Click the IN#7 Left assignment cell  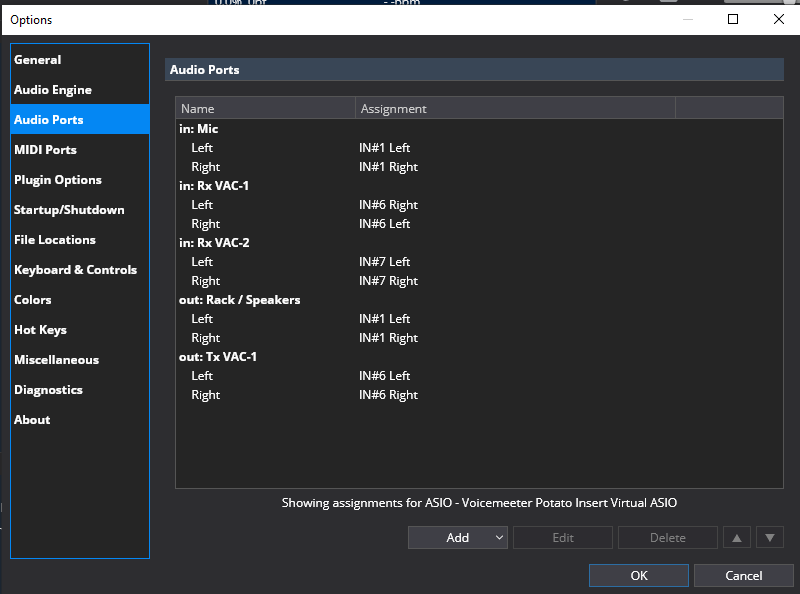[384, 262]
